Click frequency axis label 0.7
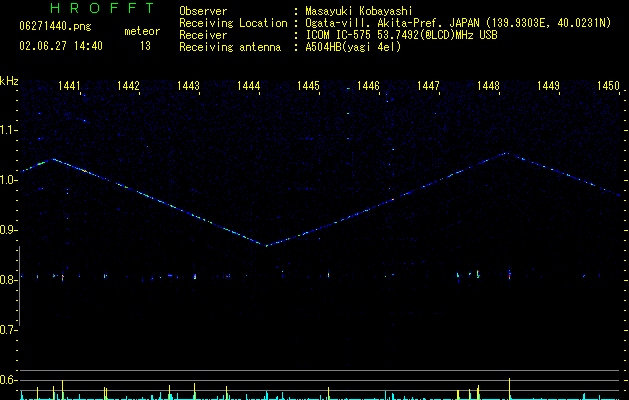 tap(8, 330)
